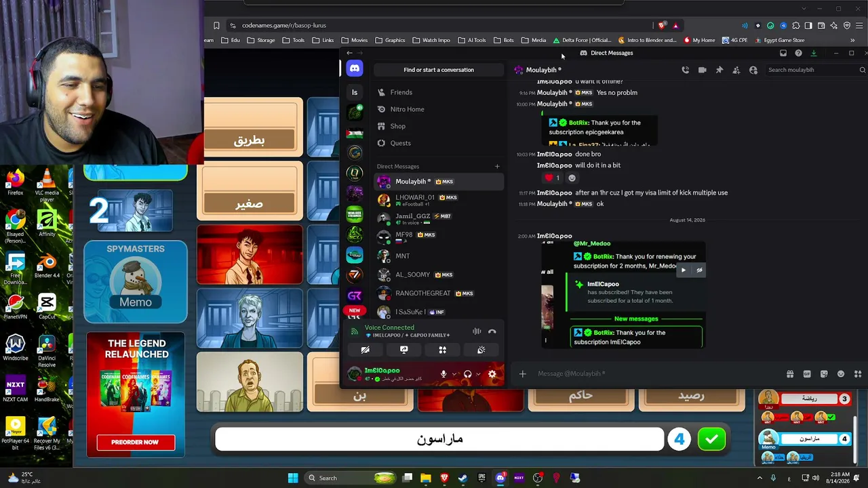Screen dimensions: 868x488
Task: Open Discord user settings gear
Action: [492, 373]
